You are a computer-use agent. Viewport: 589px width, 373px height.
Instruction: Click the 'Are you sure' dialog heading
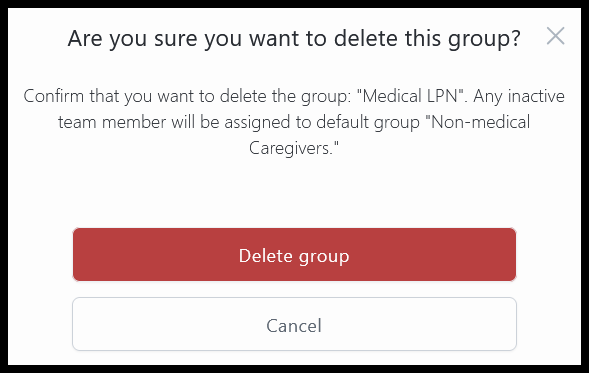[294, 38]
